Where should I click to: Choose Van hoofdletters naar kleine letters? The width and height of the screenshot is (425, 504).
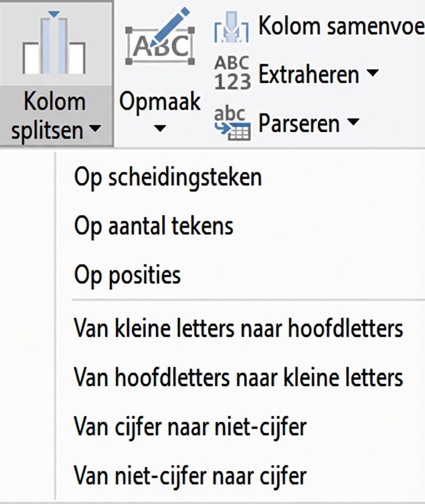pos(239,377)
